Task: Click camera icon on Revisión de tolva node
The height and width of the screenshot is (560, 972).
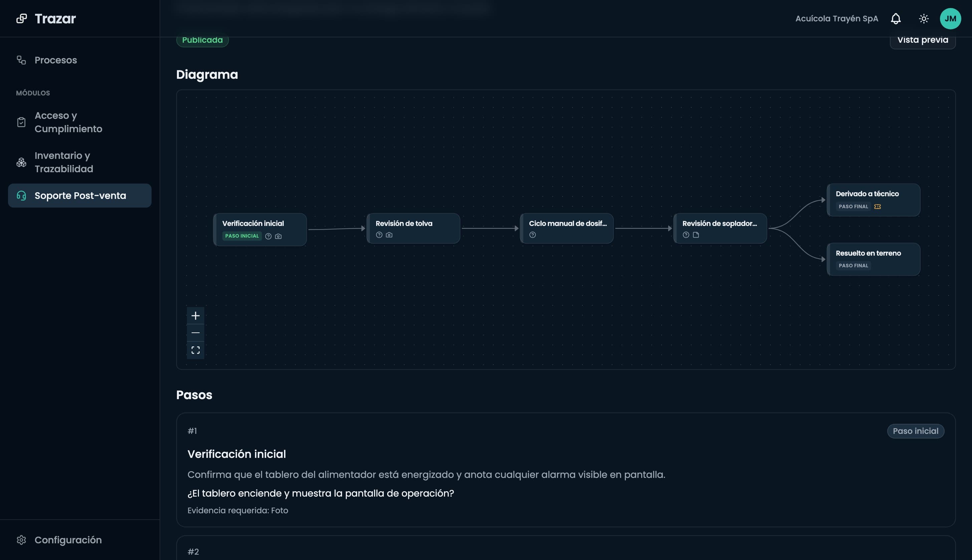Action: 389,235
